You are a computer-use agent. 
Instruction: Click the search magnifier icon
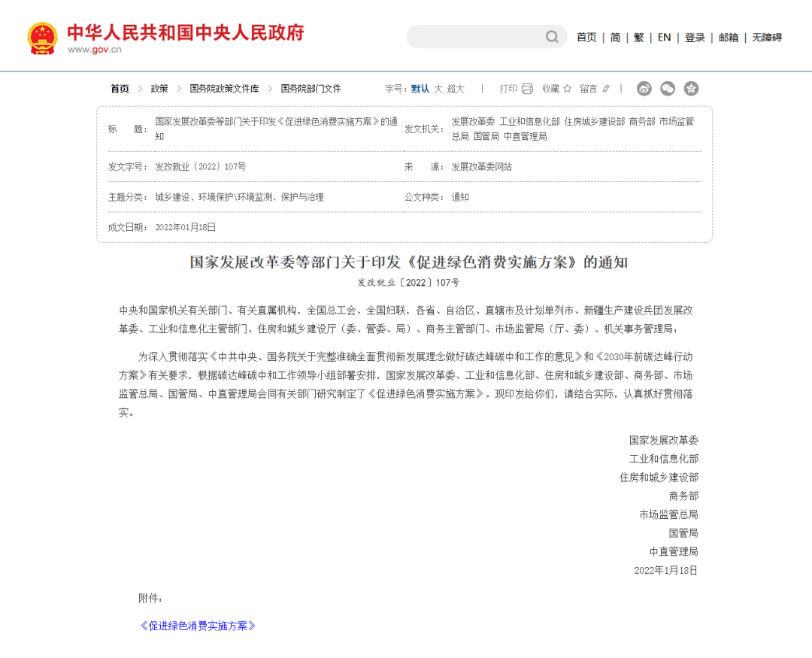tap(552, 37)
